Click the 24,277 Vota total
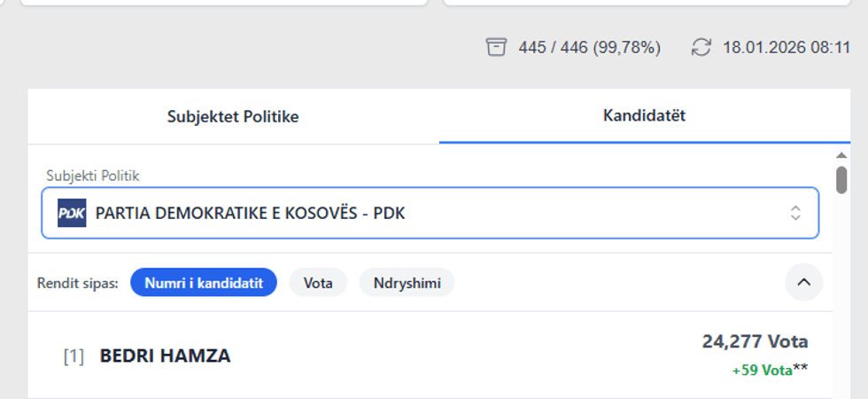The image size is (868, 399). (x=755, y=341)
